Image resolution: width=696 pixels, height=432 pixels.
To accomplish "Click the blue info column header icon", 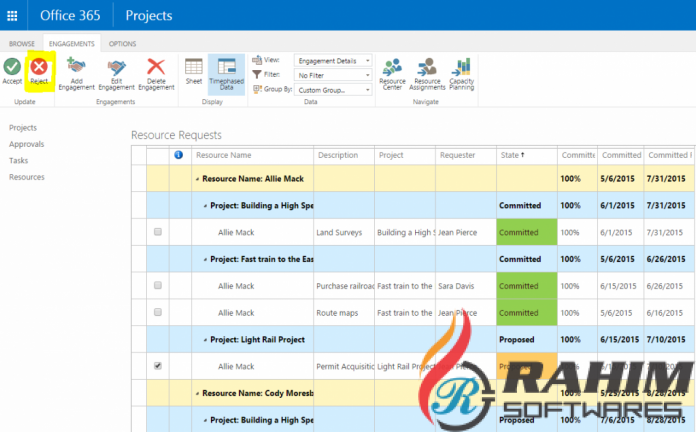I will 178,155.
